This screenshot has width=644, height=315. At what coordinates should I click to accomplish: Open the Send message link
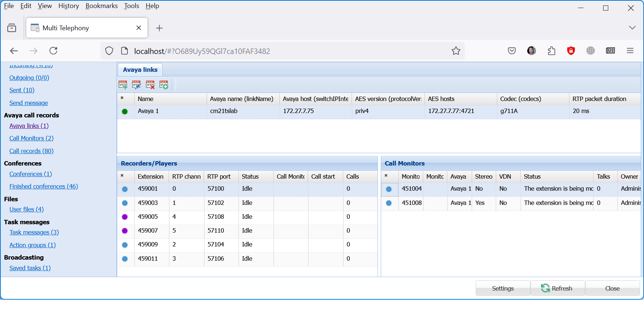28,103
